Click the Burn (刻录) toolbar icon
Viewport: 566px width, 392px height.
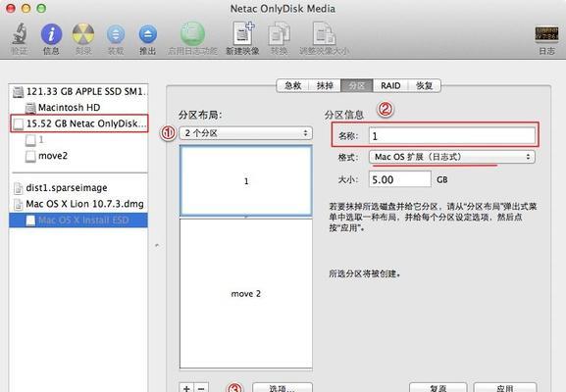(x=83, y=34)
